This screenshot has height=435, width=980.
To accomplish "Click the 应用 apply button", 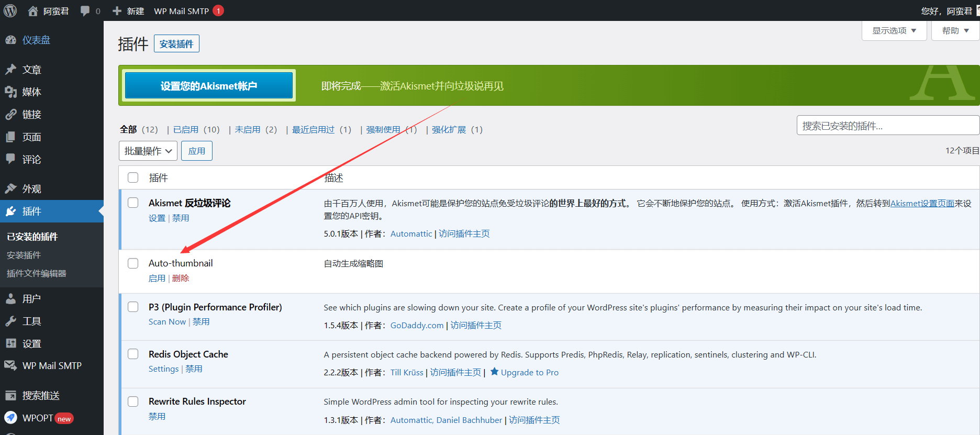I will [197, 151].
